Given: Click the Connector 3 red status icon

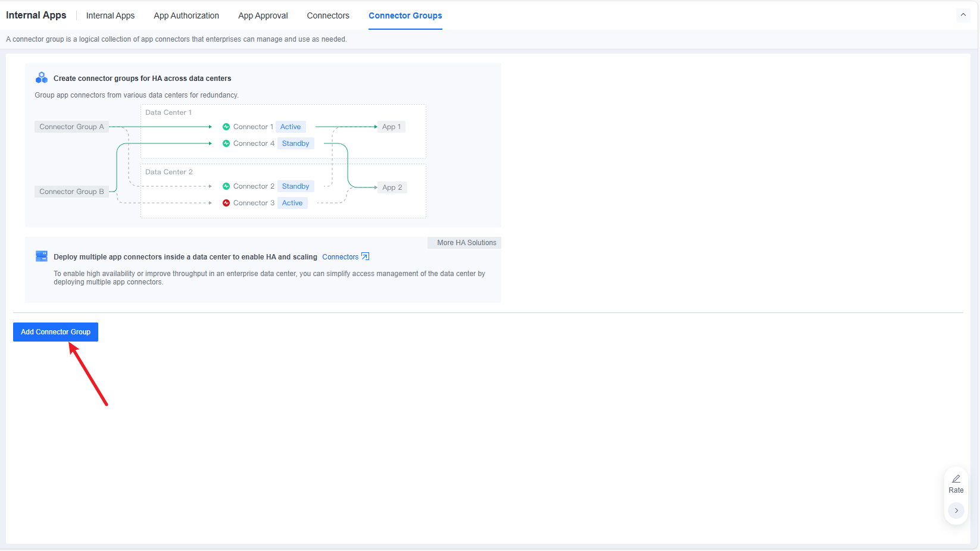Looking at the screenshot, I should [x=226, y=203].
